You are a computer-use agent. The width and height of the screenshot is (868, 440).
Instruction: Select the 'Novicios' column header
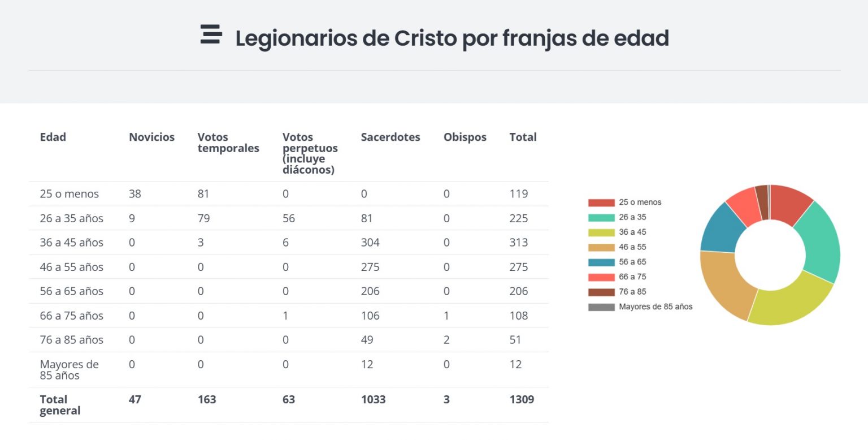coord(151,137)
